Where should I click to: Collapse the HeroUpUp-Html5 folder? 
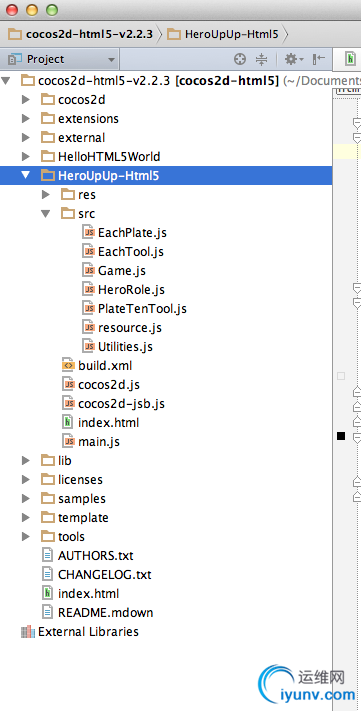pyautogui.click(x=26, y=175)
